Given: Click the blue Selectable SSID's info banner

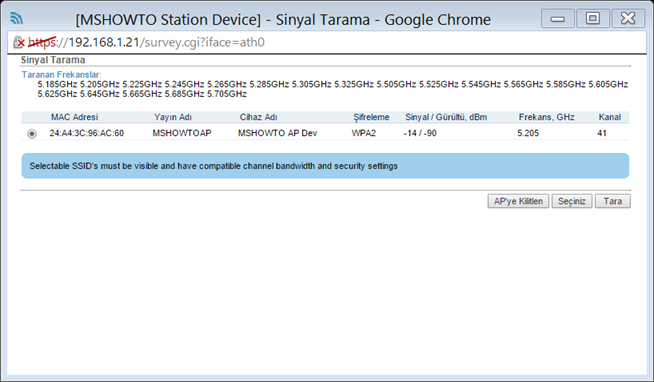Looking at the screenshot, I should click(325, 166).
